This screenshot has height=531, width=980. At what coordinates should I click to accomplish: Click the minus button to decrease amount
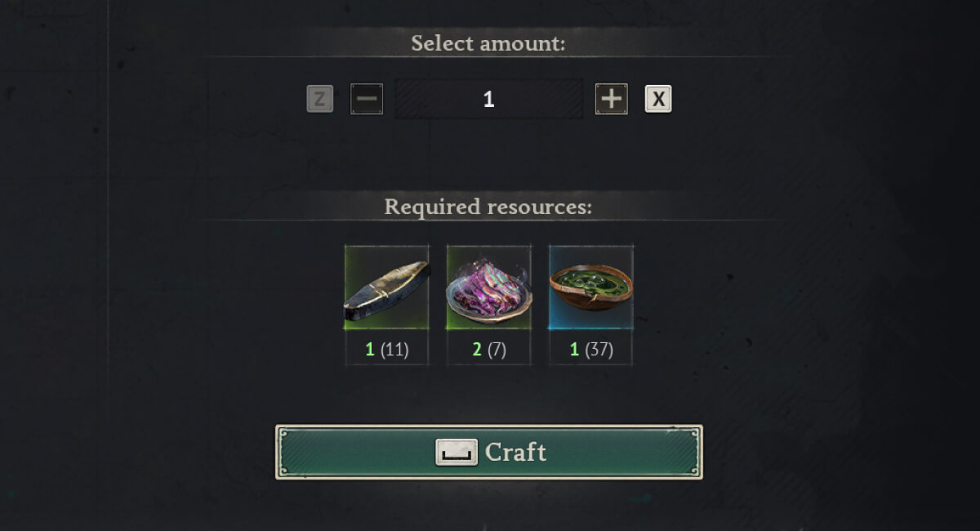[367, 100]
